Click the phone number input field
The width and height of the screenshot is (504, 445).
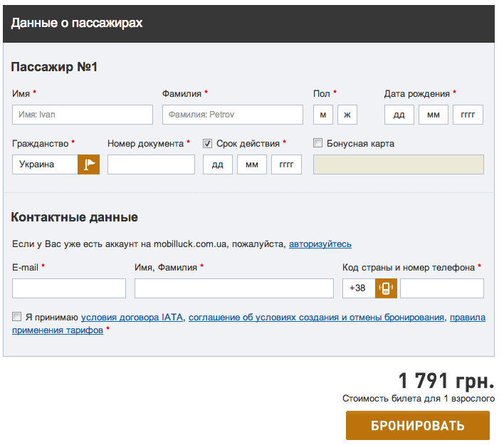(x=442, y=288)
